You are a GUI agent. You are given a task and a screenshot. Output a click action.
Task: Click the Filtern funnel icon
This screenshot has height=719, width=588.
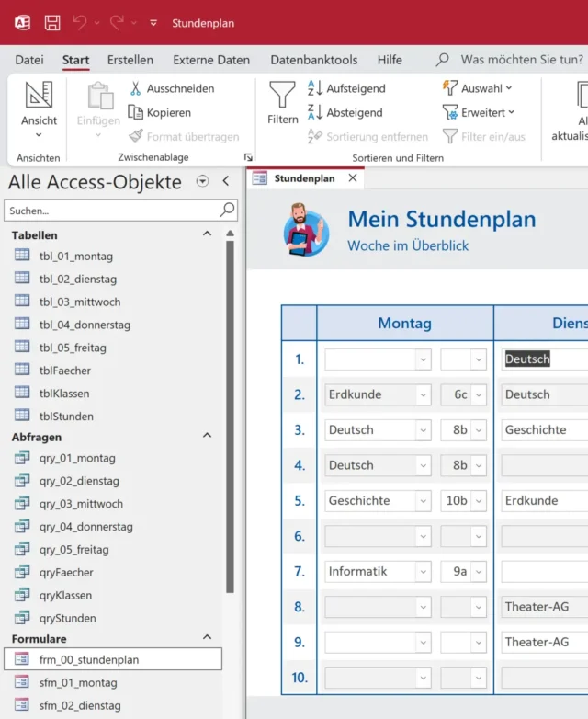pos(282,95)
